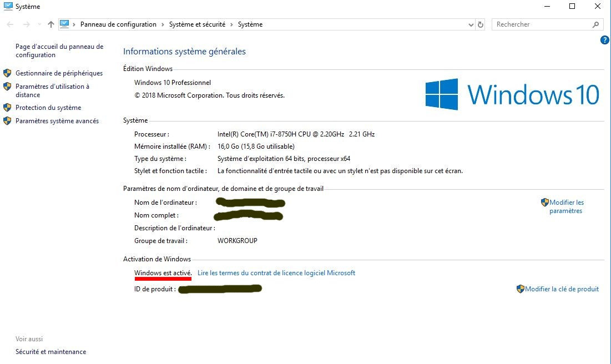This screenshot has width=611, height=364.
Task: Click the Informations système générales heading
Action: tap(184, 52)
